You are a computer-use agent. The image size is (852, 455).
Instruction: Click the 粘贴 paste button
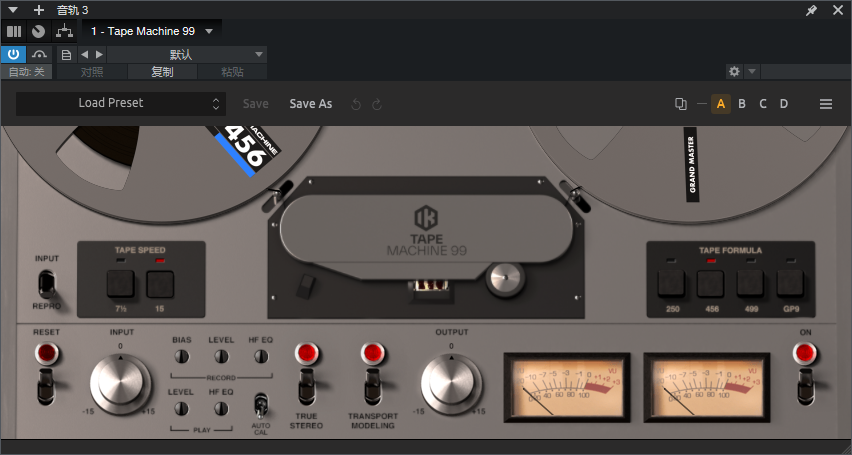(232, 72)
